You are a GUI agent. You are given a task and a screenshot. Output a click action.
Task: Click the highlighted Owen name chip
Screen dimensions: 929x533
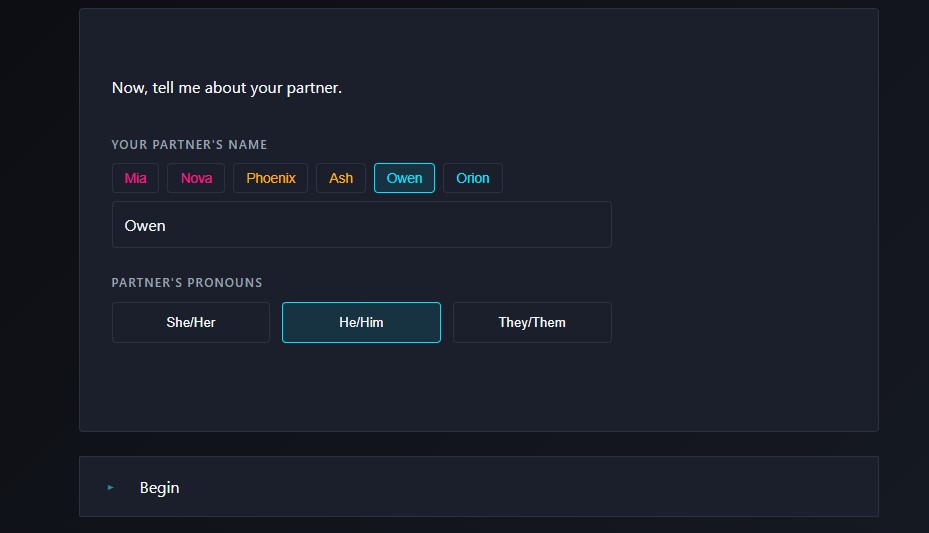click(404, 178)
